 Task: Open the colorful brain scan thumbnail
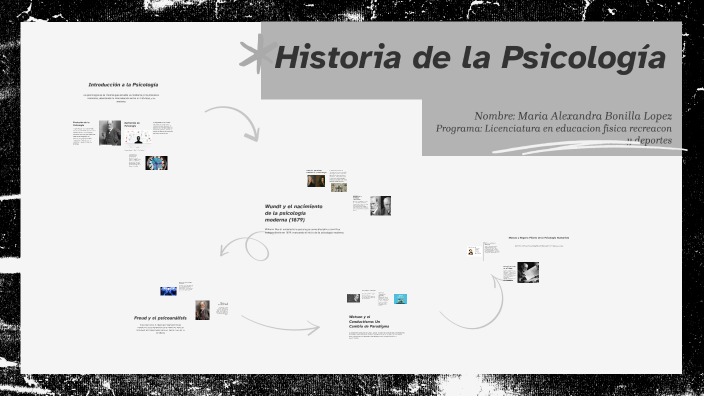coord(156,163)
